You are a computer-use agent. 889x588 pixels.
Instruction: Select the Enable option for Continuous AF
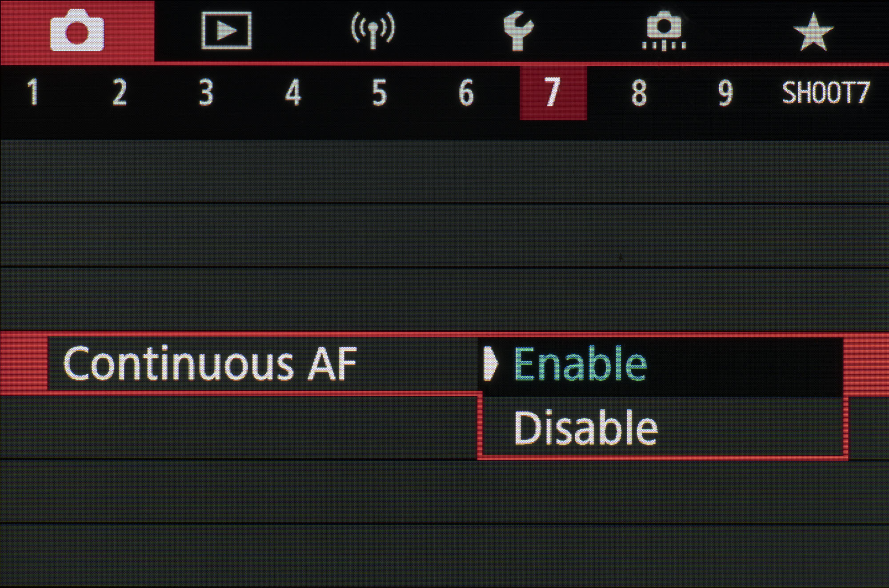pos(580,364)
